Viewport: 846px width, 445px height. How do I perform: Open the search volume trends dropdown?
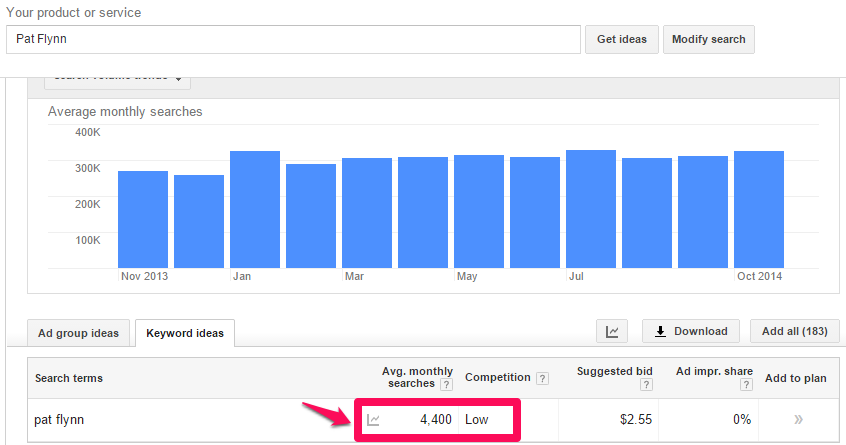[117, 81]
